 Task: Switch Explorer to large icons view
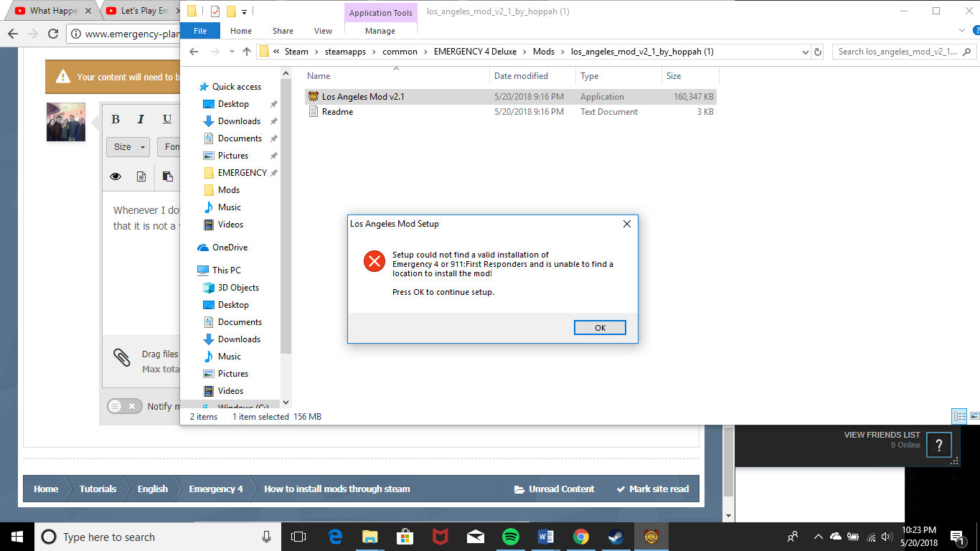pos(974,416)
